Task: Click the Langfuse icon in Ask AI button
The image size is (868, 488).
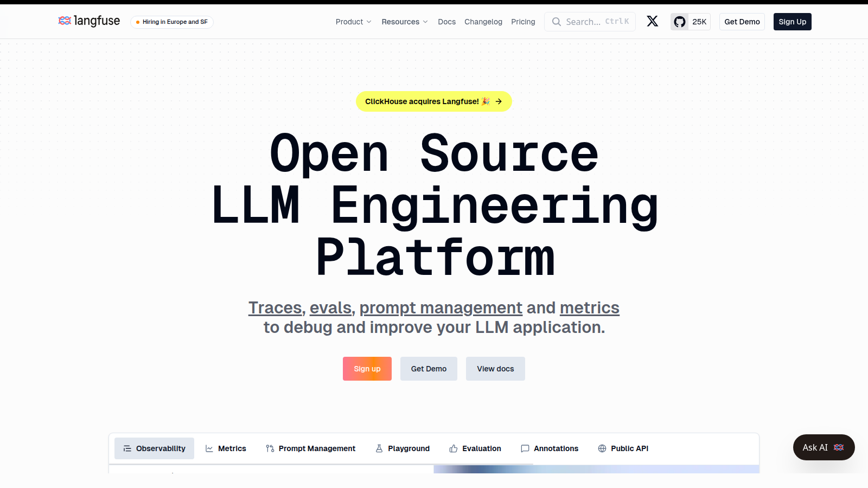Action: click(839, 447)
